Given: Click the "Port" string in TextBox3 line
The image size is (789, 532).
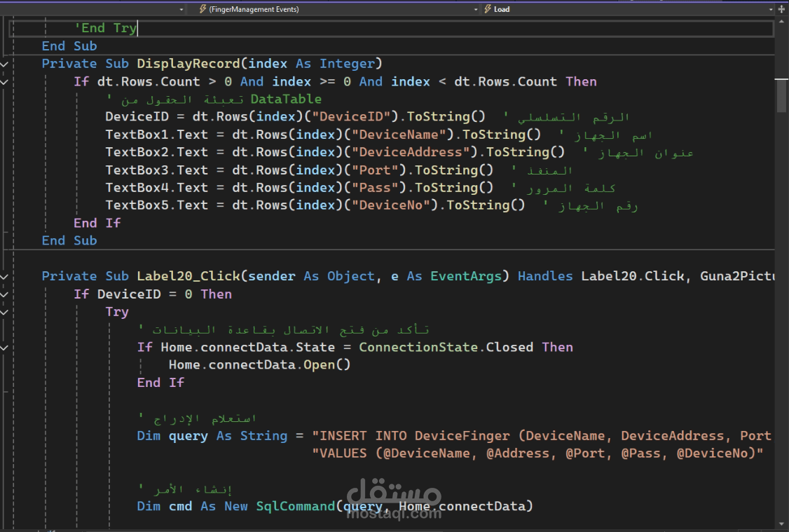Looking at the screenshot, I should (x=374, y=170).
